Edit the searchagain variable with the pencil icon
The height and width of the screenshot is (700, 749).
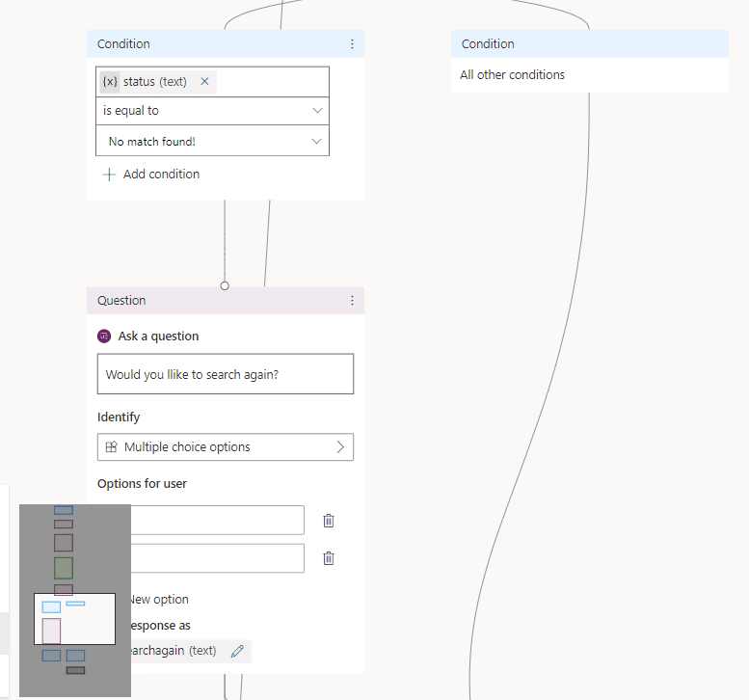[237, 651]
